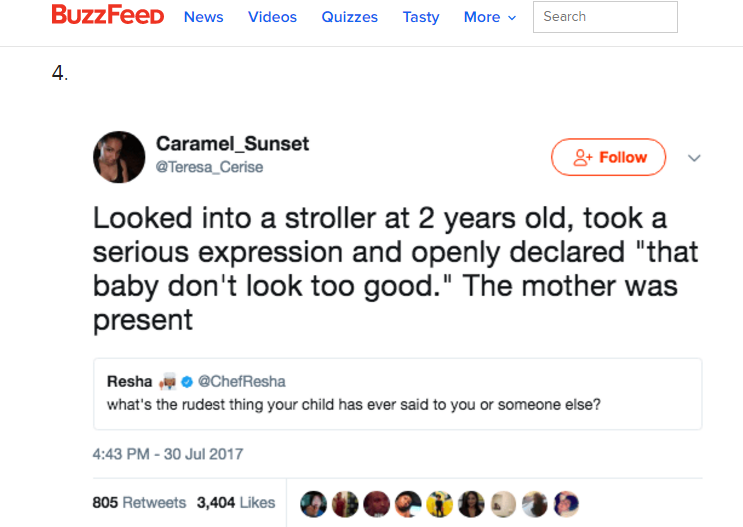Click the verified badge next to Resha
This screenshot has width=743, height=527.
187,382
